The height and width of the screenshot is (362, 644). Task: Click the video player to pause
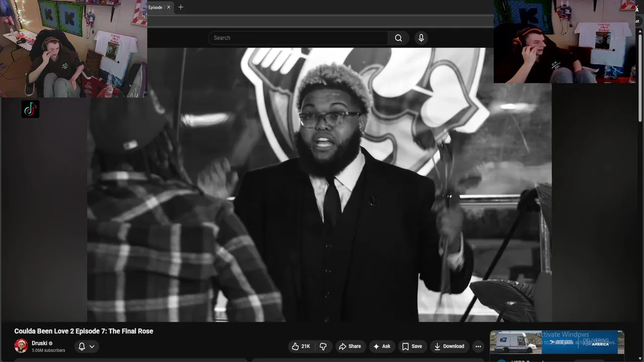coord(319,185)
